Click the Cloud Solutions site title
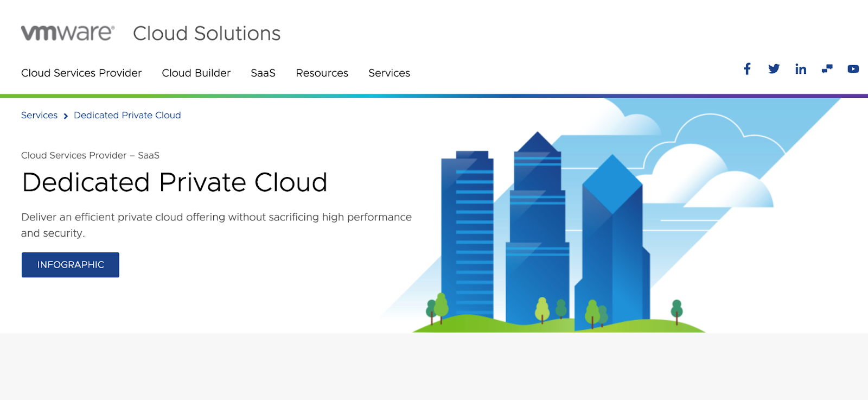868x400 pixels. click(x=207, y=34)
